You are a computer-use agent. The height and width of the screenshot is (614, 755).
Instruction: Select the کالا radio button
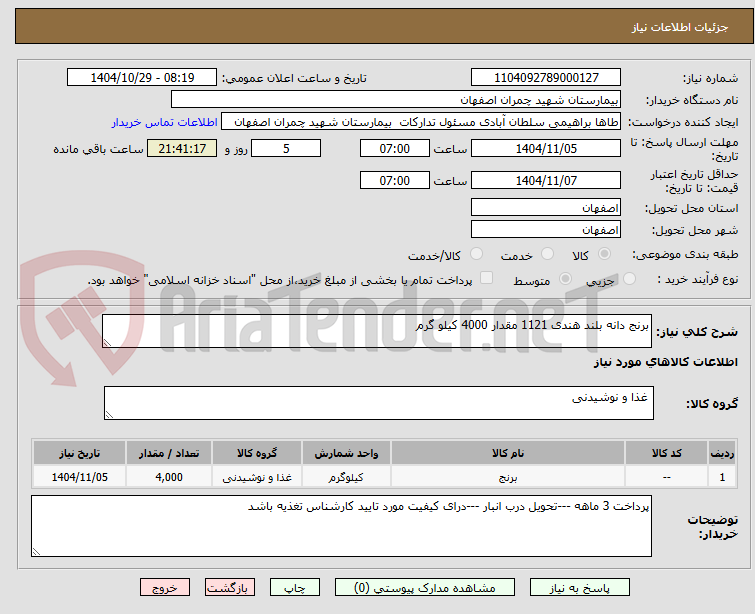(604, 253)
